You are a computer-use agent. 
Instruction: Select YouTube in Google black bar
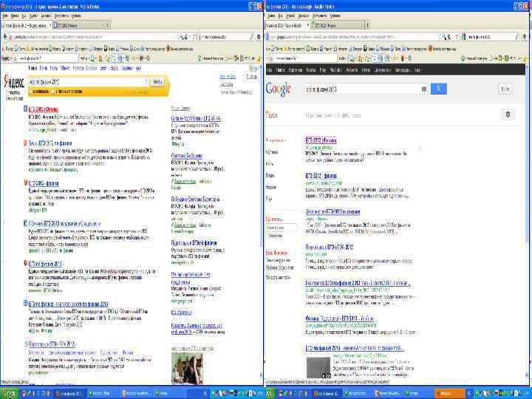click(335, 70)
